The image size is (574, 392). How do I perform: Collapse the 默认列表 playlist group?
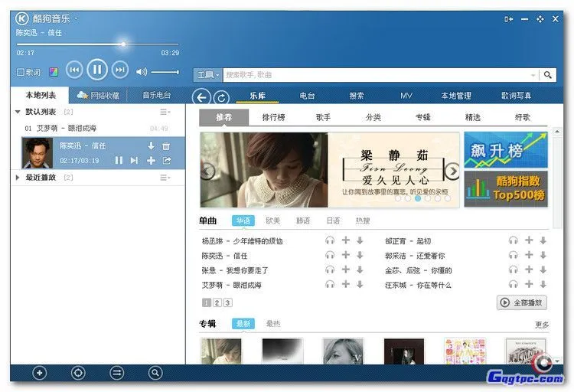pyautogui.click(x=17, y=112)
